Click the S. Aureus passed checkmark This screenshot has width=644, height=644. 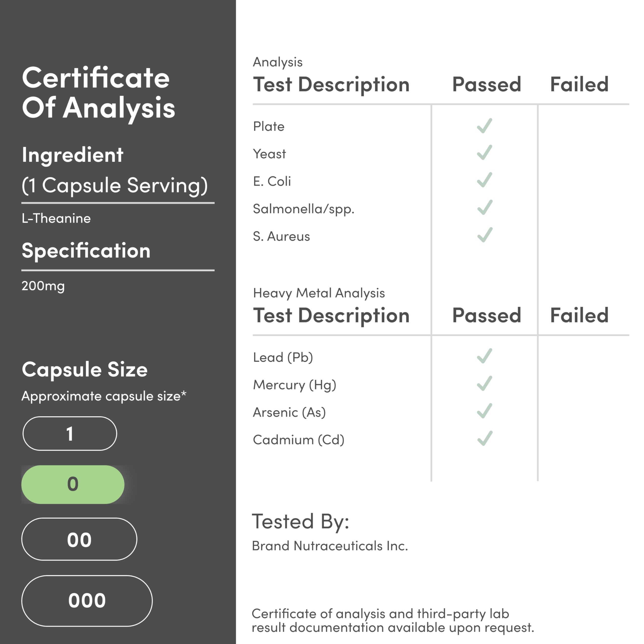484,235
